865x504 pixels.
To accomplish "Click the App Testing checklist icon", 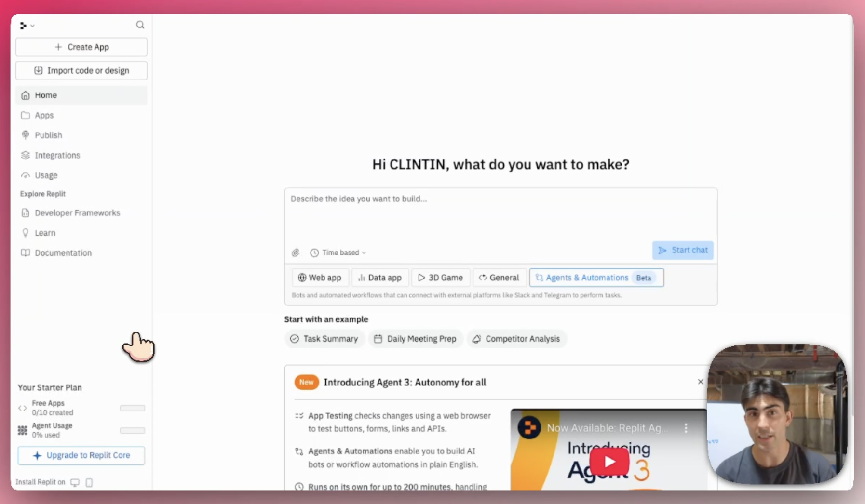I will [x=299, y=415].
